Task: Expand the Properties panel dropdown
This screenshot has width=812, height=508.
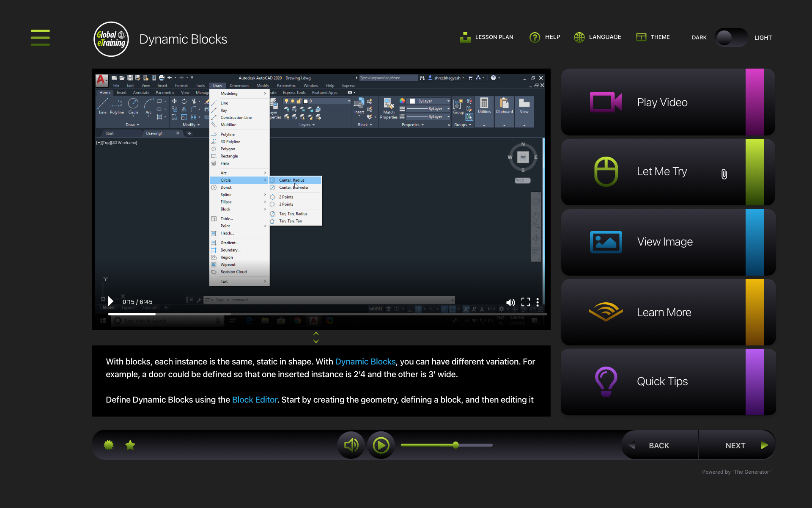Action: point(413,125)
